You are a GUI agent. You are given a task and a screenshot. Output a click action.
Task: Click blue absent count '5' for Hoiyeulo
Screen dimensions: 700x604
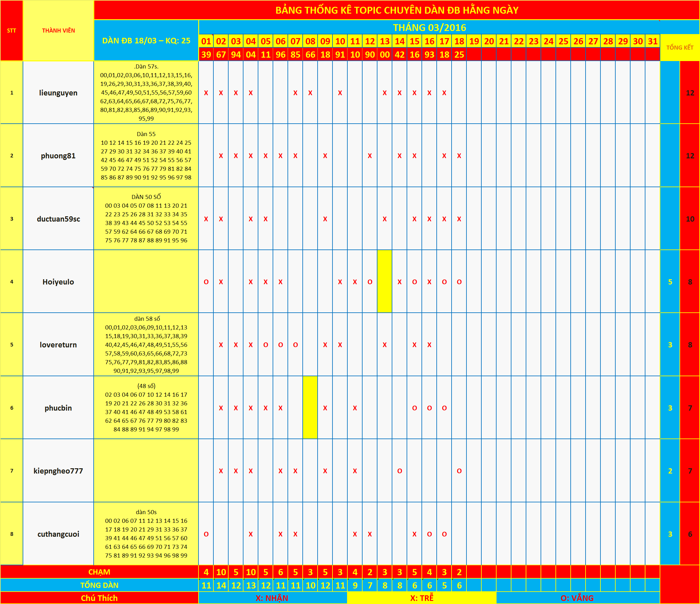(x=670, y=282)
